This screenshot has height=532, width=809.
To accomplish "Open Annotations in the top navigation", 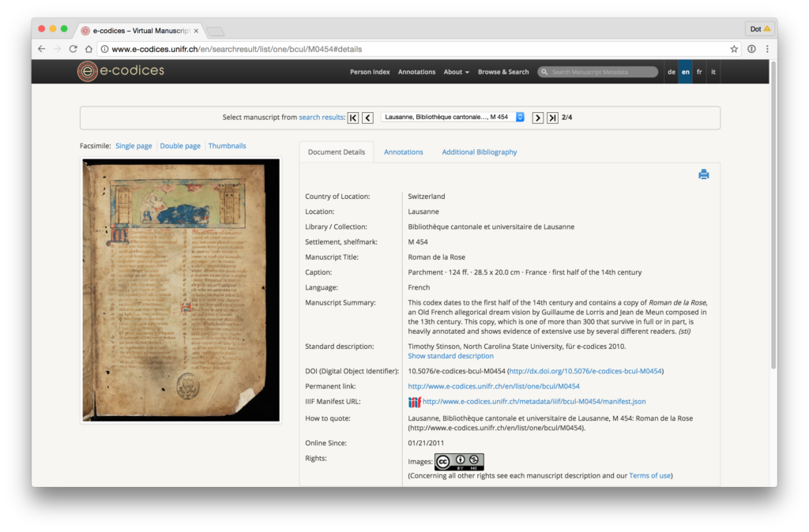I will click(x=416, y=72).
